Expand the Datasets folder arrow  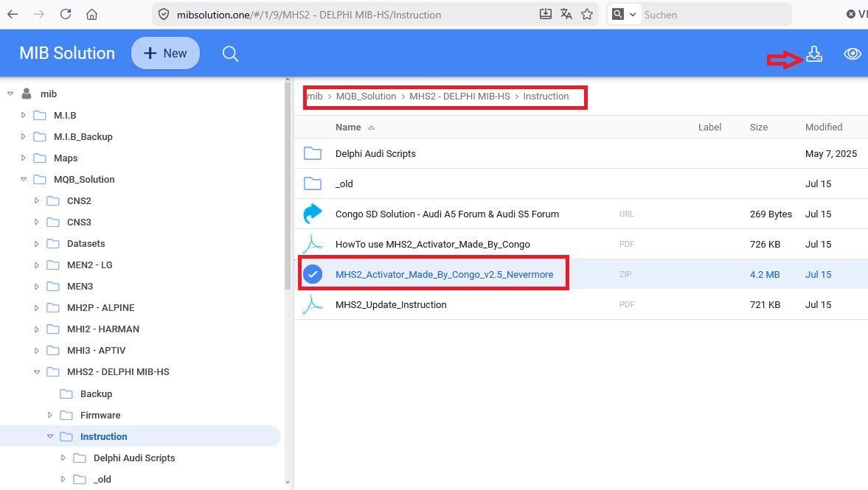(37, 243)
